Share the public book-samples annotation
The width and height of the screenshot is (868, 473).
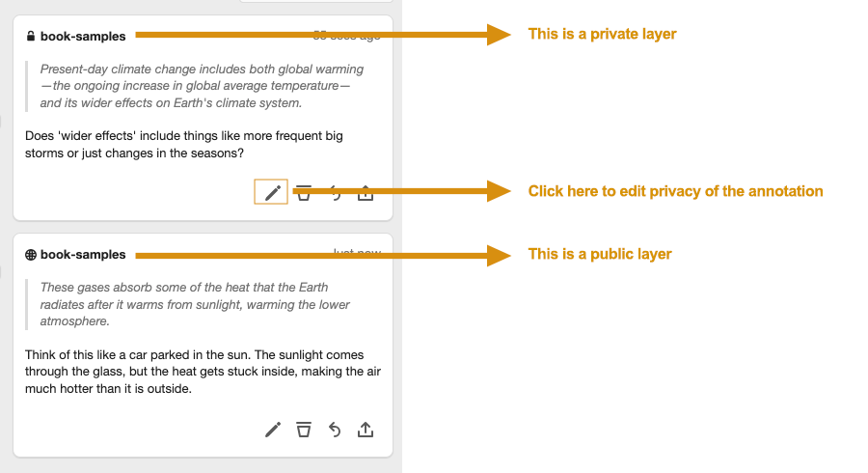(366, 430)
